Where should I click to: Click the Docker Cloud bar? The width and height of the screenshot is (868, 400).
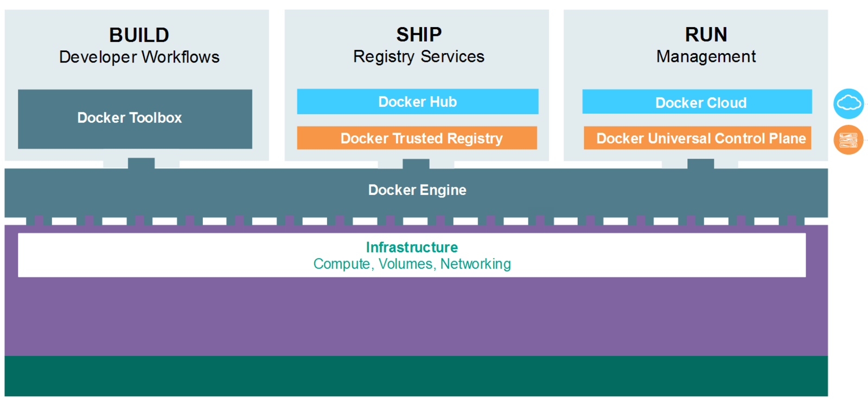click(x=697, y=101)
